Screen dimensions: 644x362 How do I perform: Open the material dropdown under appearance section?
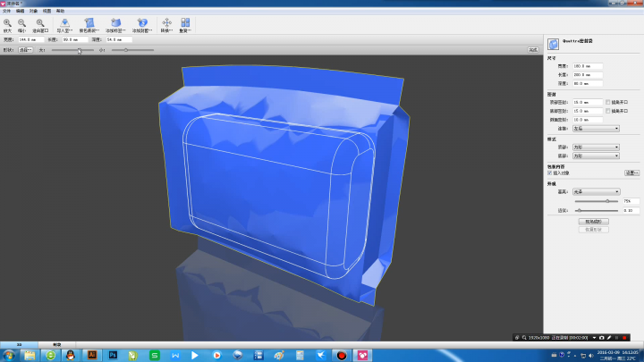[597, 191]
